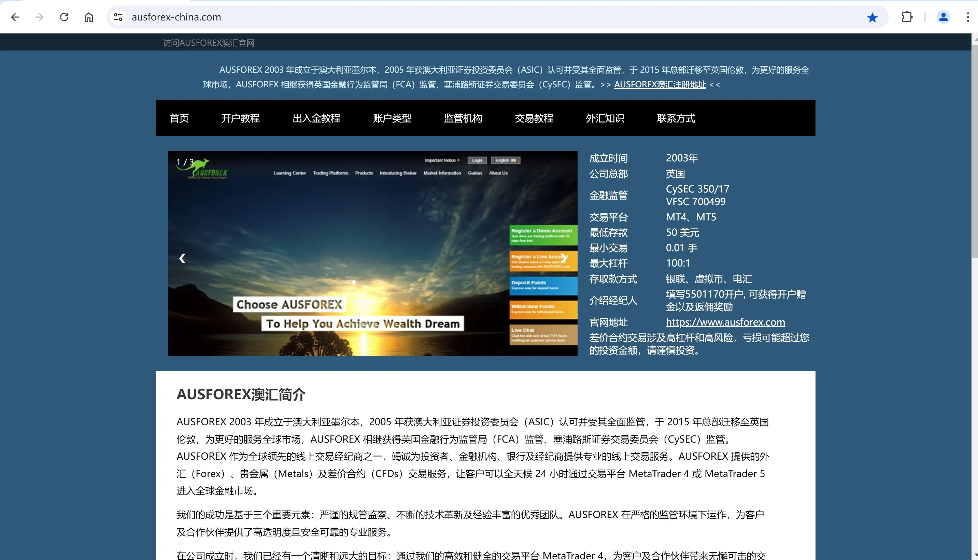978x560 pixels.
Task: Click the 100:1 leverage value
Action: tap(678, 263)
